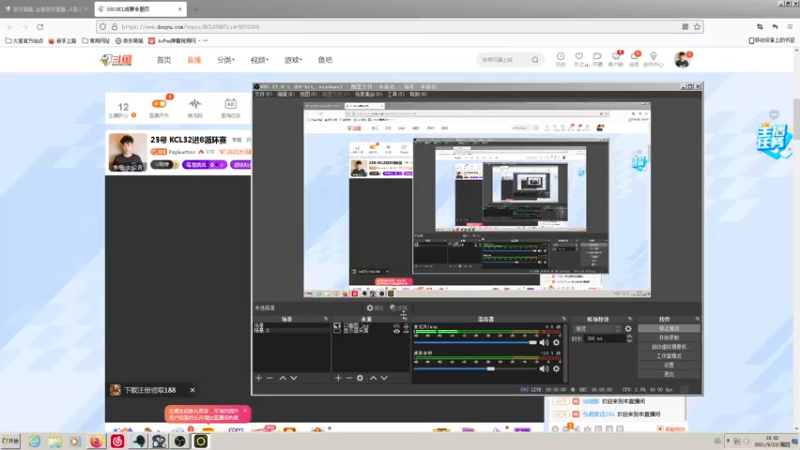Add a new scene with the plus icon
The width and height of the screenshot is (800, 450).
tap(259, 378)
